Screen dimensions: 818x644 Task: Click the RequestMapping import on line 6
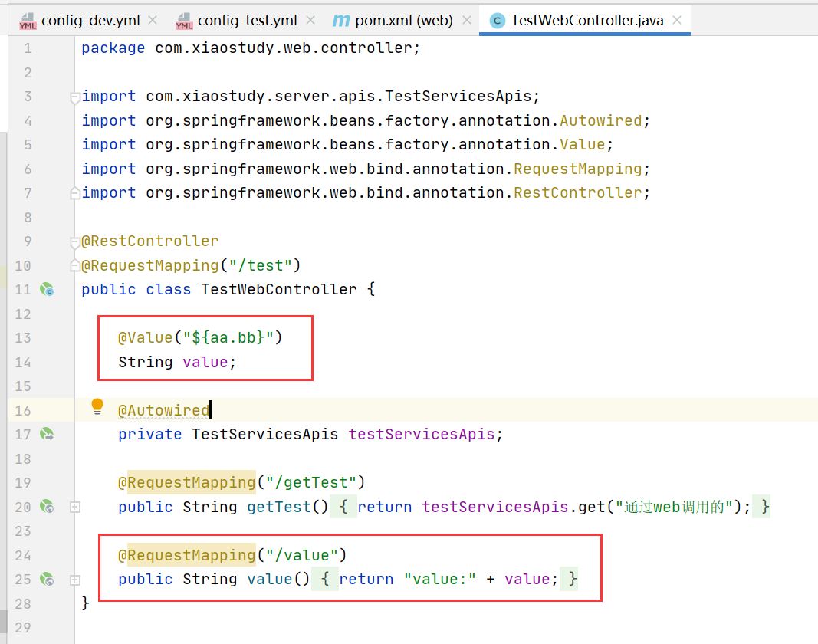578,169
